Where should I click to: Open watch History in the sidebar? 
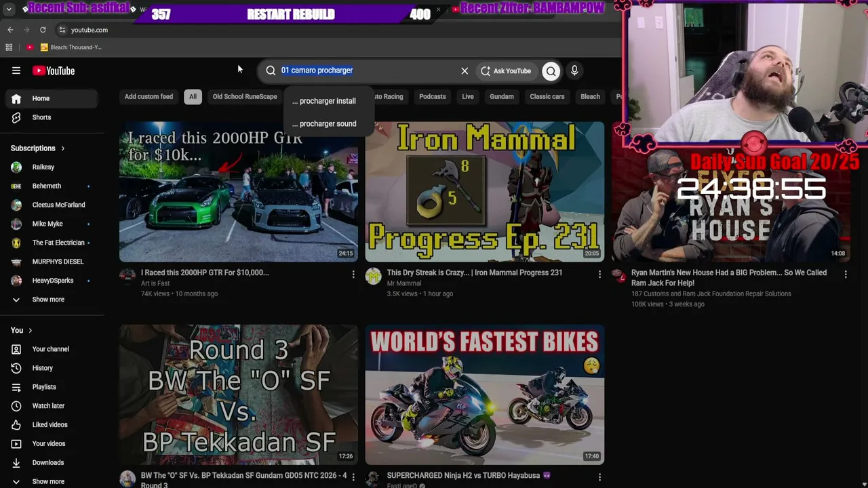pyautogui.click(x=52, y=368)
